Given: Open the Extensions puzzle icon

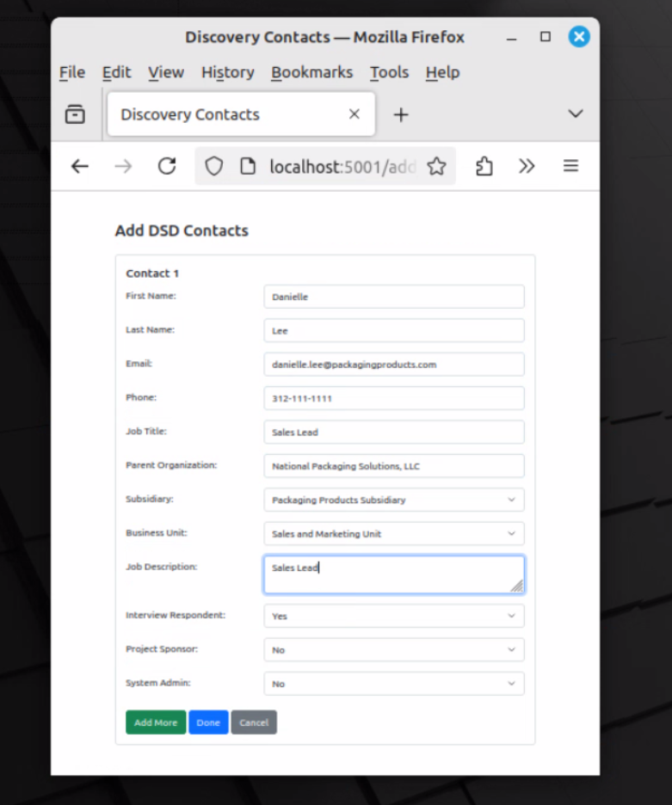Looking at the screenshot, I should 484,166.
